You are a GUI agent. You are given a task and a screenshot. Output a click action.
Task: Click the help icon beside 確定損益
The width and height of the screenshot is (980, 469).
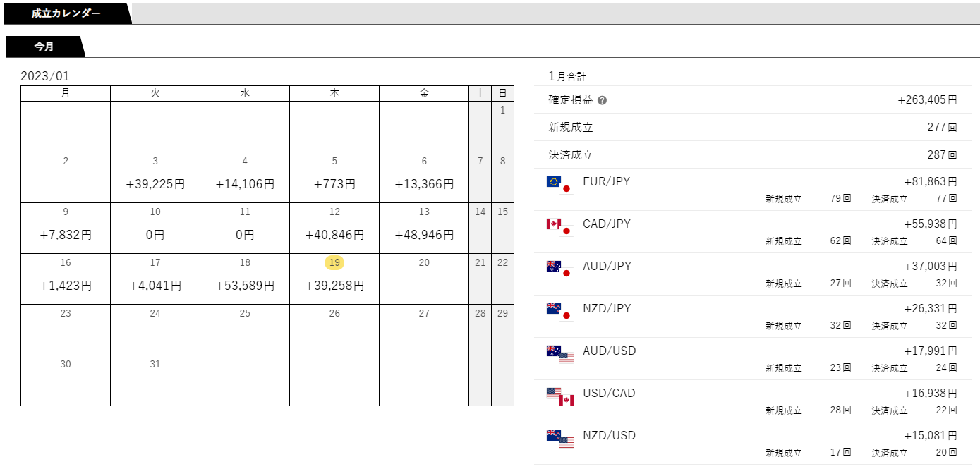pyautogui.click(x=602, y=100)
